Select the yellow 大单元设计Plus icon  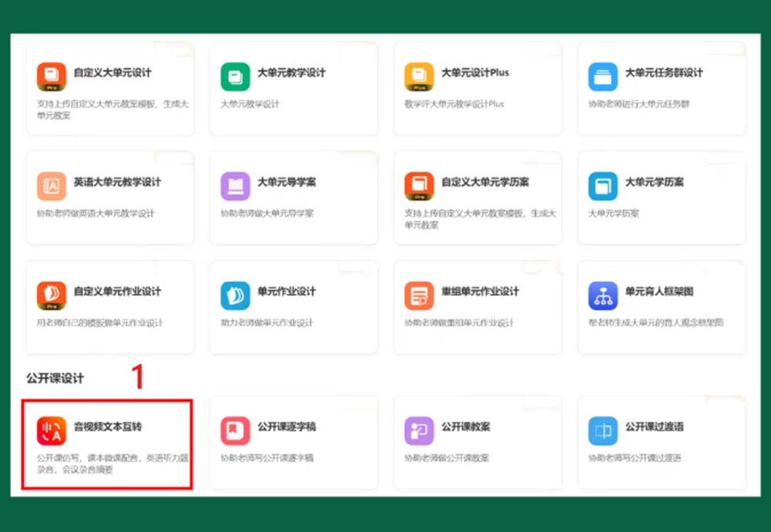(x=419, y=77)
